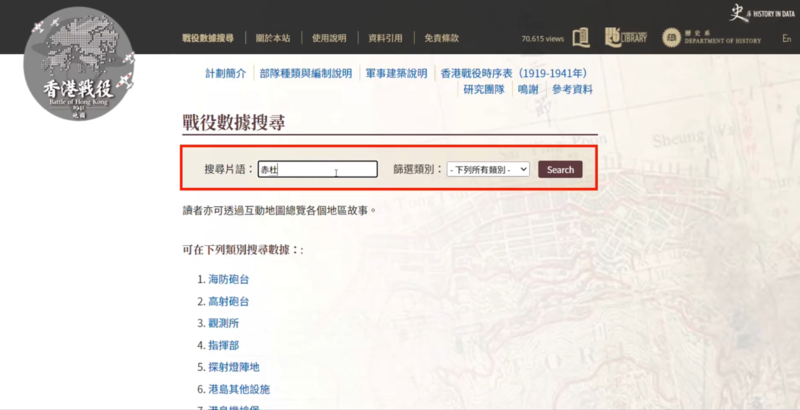Screen dimensions: 800x410
Task: Click the 70,615 views counter text
Action: (x=542, y=39)
